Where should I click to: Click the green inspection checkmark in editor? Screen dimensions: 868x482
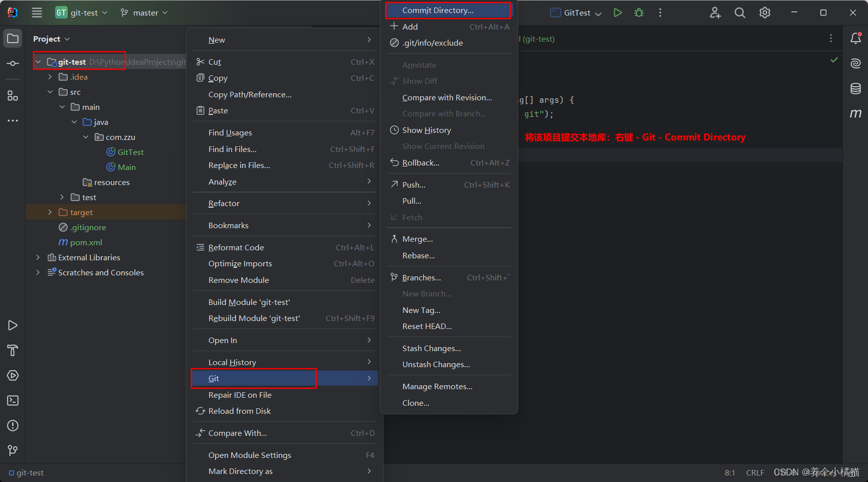click(834, 60)
